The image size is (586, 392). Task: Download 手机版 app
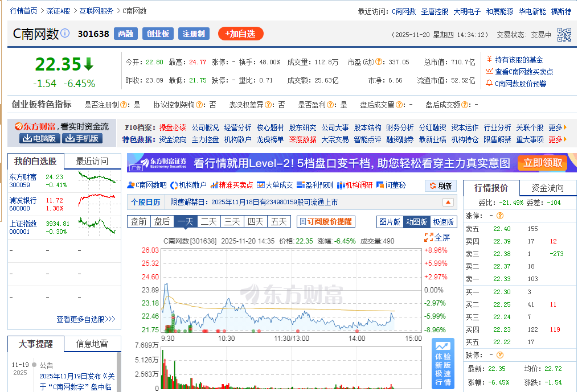(82, 138)
